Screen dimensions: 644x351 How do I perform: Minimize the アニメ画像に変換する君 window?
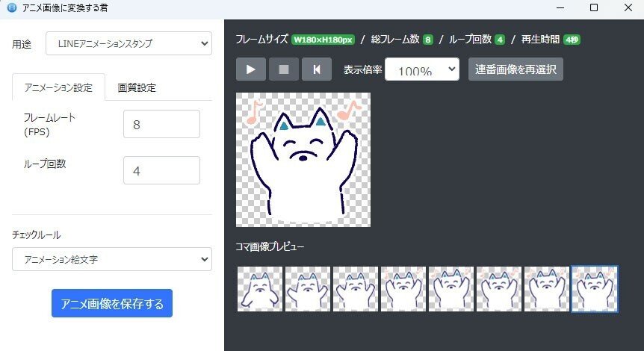point(560,7)
